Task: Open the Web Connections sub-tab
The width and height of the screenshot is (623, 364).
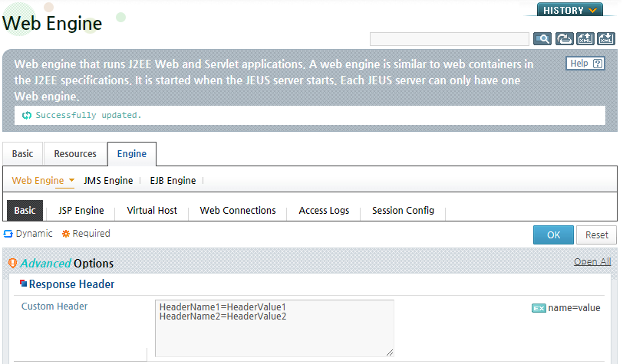Action: [238, 211]
